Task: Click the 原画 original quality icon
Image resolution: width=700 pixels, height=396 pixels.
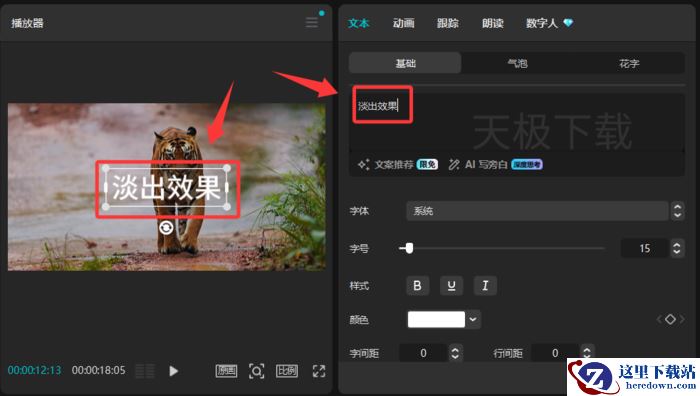Action: coord(226,371)
